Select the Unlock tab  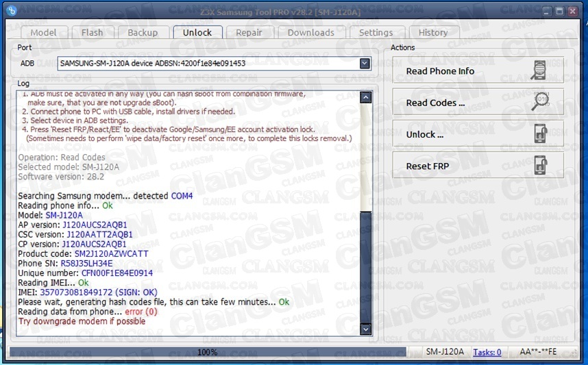(197, 32)
